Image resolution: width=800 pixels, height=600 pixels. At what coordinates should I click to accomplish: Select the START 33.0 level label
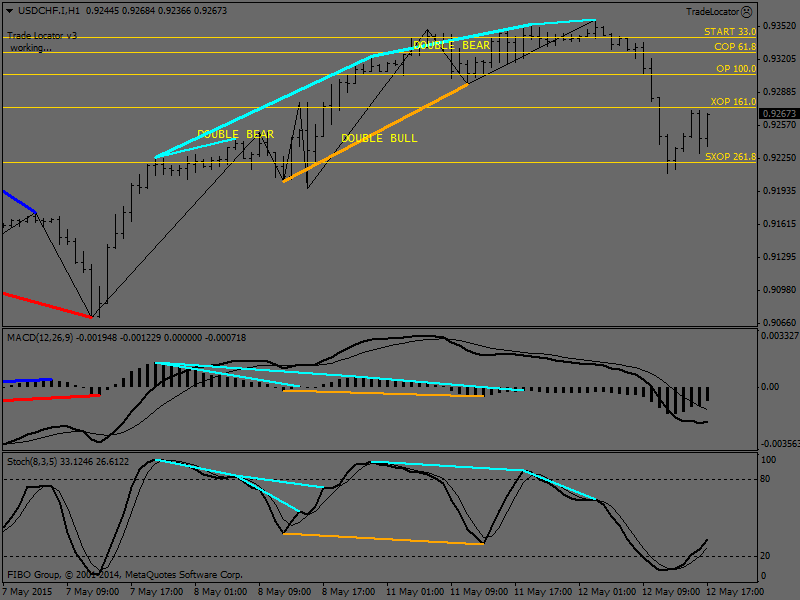730,32
